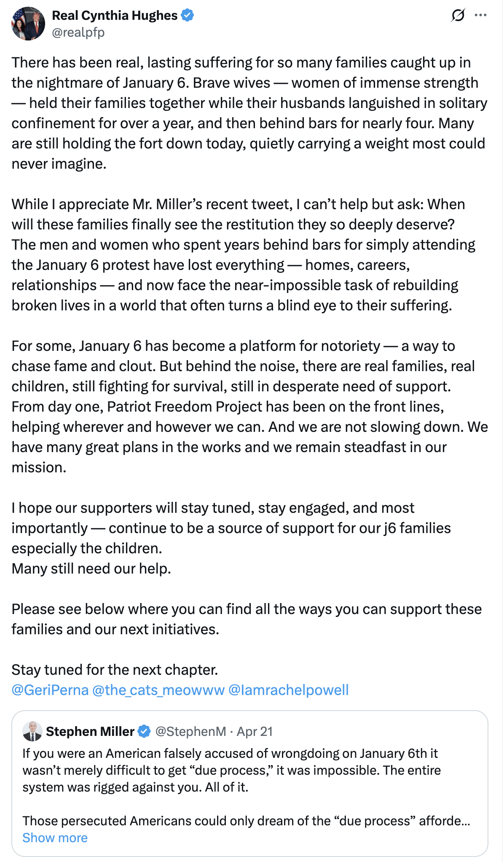Expand quoted tweet with Show more
Viewport: 504px width, 862px height.
coord(55,838)
